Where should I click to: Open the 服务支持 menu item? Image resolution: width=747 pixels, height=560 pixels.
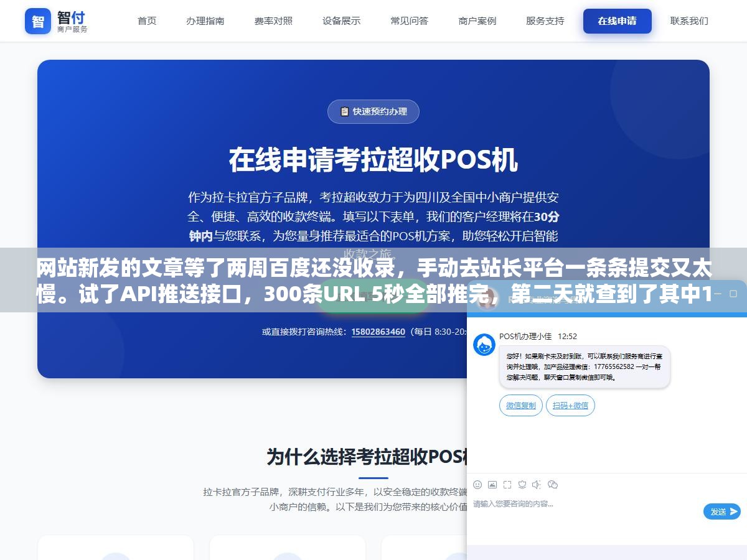[x=545, y=21]
